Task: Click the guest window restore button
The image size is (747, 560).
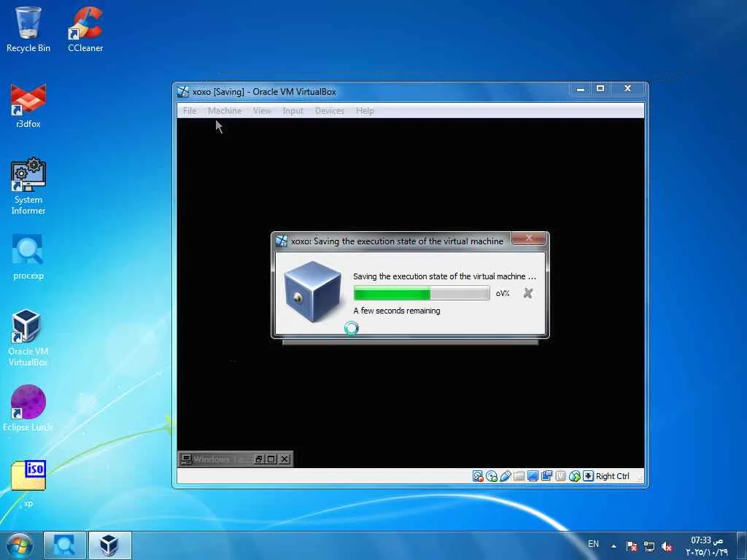Action: click(259, 459)
